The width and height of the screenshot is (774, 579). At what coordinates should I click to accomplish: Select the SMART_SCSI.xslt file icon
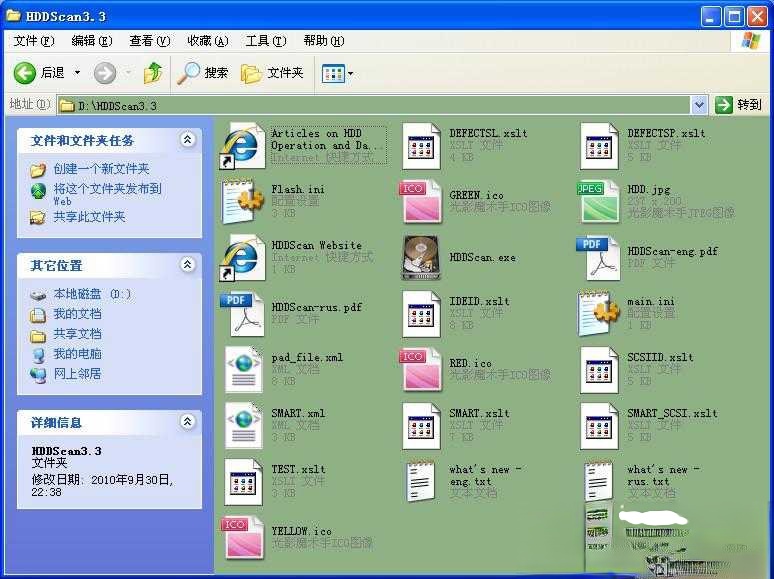[599, 426]
